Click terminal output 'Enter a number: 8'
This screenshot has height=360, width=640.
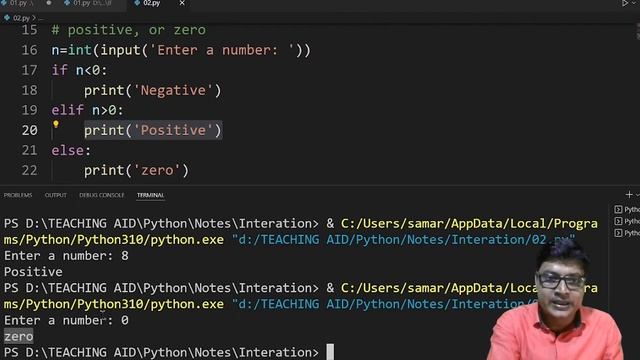click(66, 256)
